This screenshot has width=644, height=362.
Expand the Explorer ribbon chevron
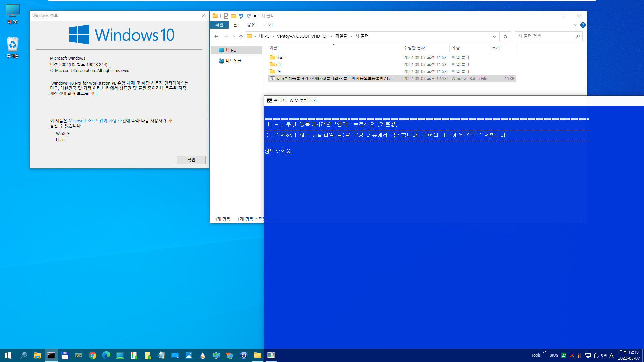576,25
